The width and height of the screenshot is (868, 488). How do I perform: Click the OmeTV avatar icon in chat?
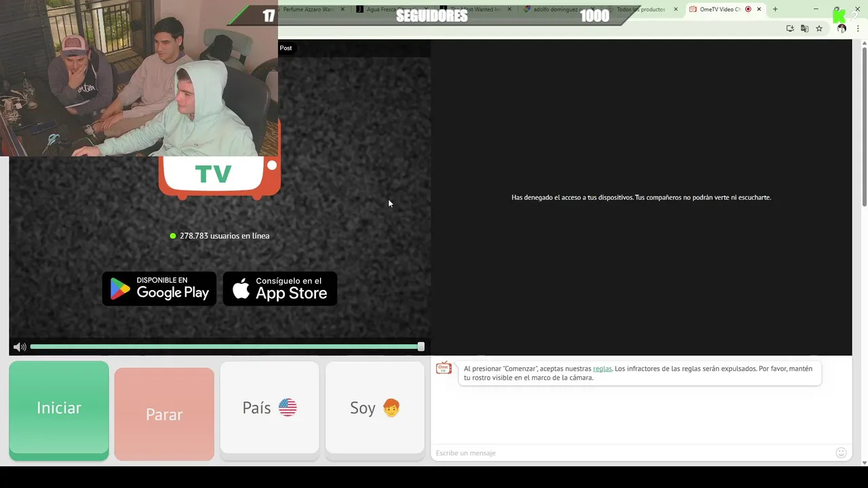tap(443, 368)
